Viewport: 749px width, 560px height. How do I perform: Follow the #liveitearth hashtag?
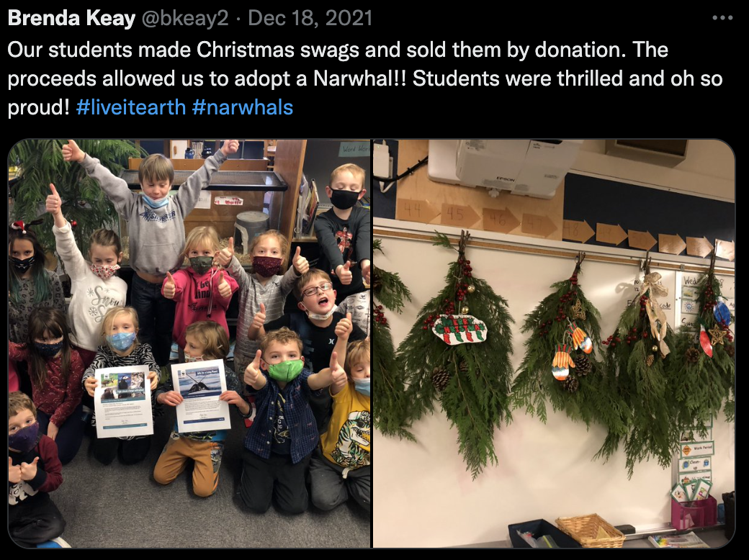pyautogui.click(x=131, y=107)
